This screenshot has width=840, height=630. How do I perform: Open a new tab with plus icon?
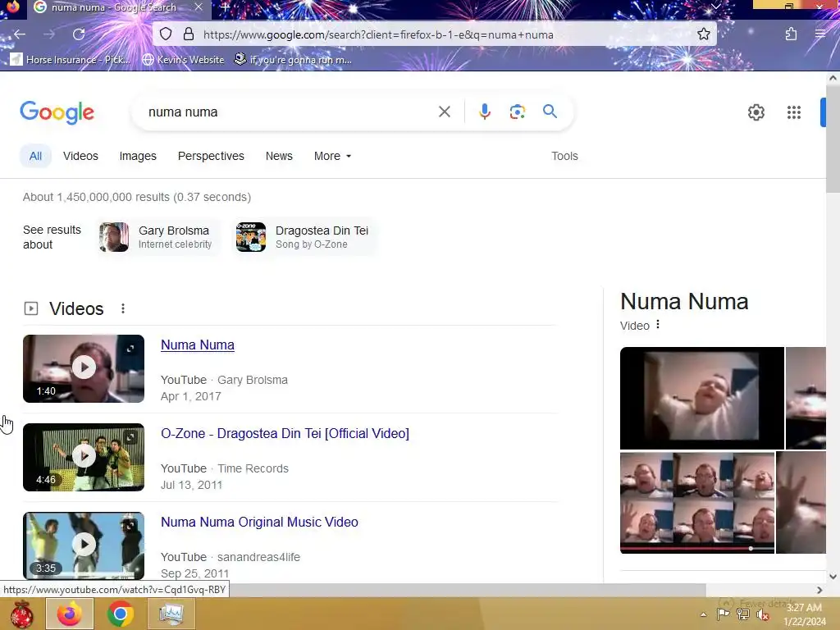[x=226, y=7]
